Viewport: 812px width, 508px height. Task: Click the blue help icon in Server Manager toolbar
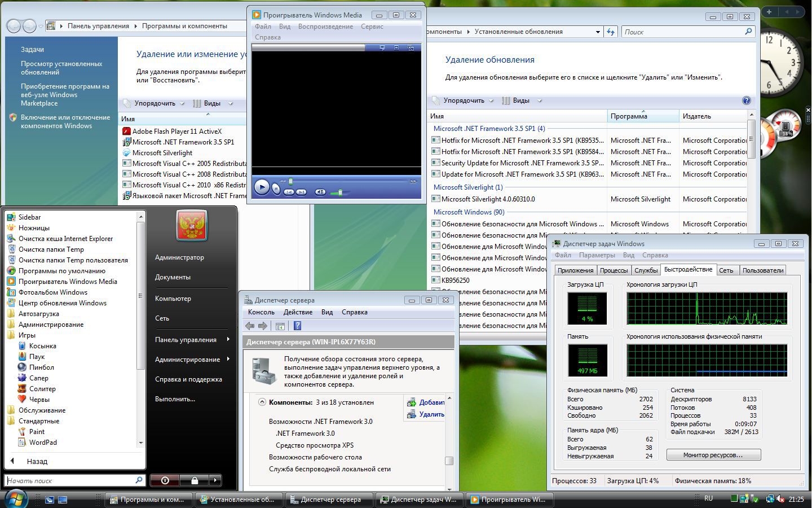point(297,326)
